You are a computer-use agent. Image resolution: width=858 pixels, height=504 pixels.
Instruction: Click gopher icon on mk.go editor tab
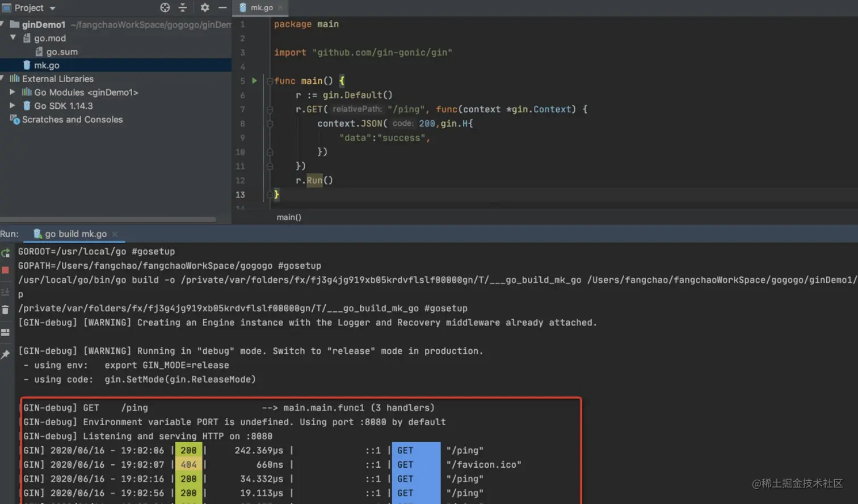[243, 7]
